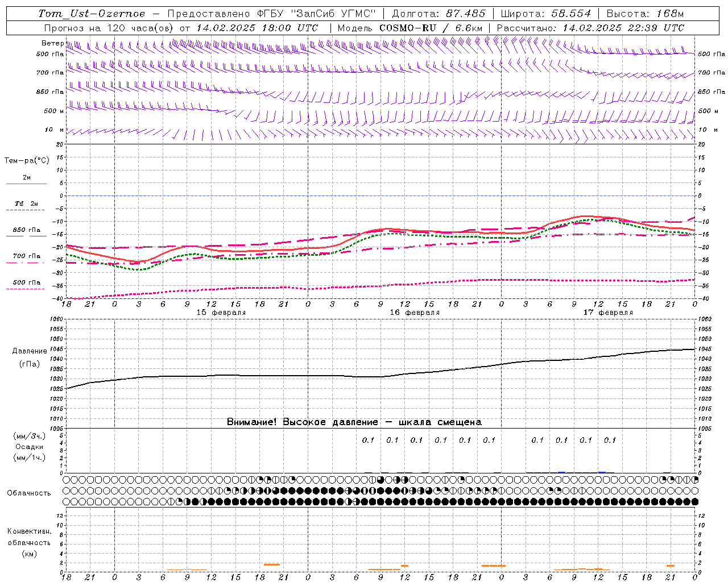Click the Широта: 58.554 value
This screenshot has width=728, height=582.
[545, 14]
